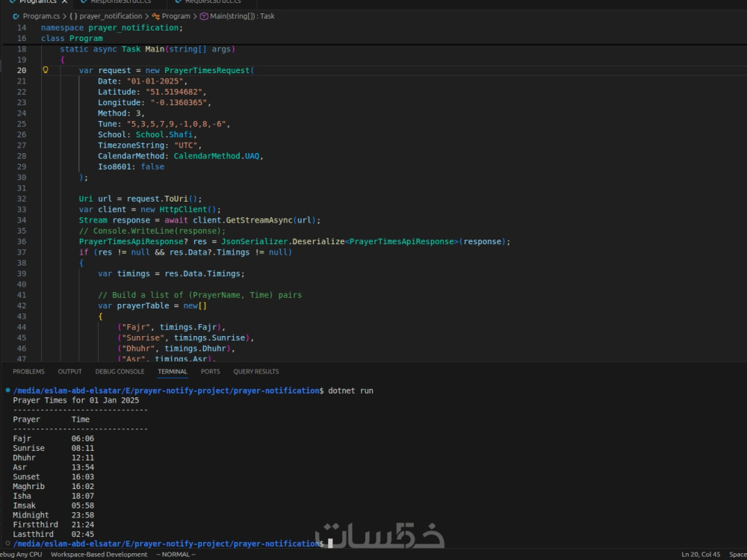
Task: Click the Sunrise time 08:11 in terminal
Action: coord(83,448)
